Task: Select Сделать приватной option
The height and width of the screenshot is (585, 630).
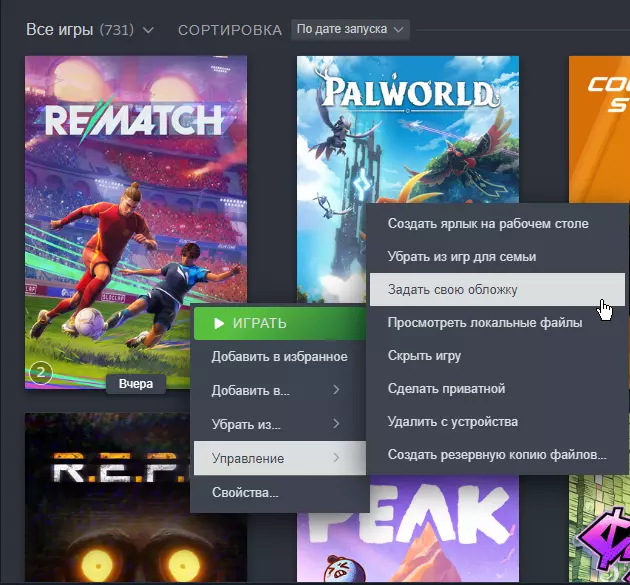Action: pos(497,389)
